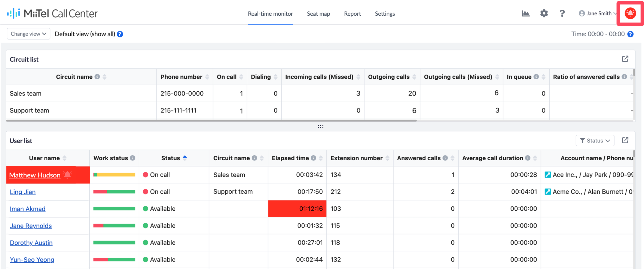
Task: Sort by Incoming calls (Missed)
Action: click(x=358, y=77)
